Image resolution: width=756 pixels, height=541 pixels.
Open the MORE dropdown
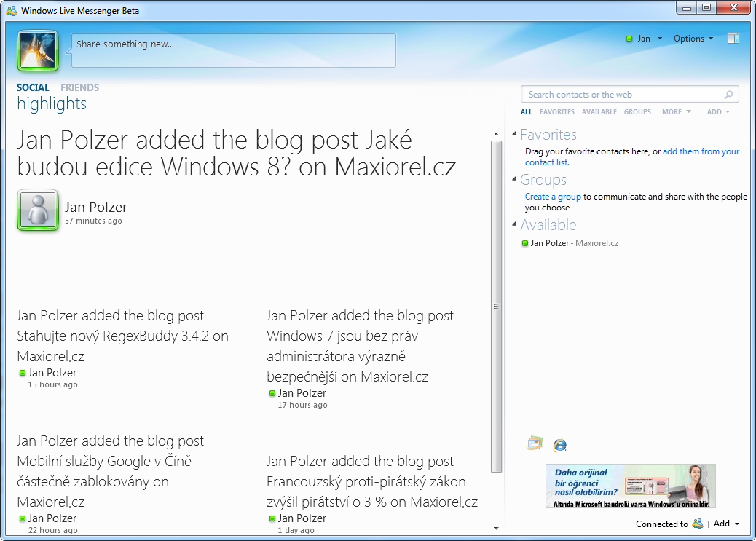677,112
